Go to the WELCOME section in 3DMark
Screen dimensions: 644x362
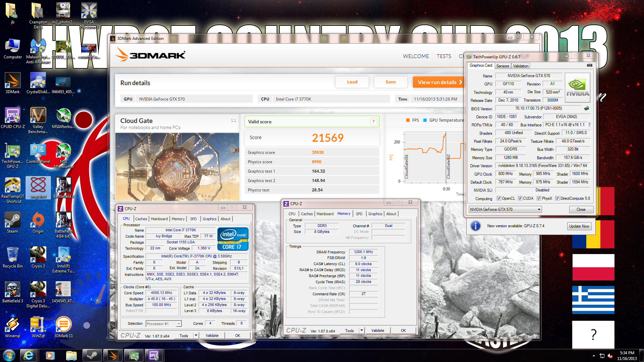pyautogui.click(x=416, y=56)
